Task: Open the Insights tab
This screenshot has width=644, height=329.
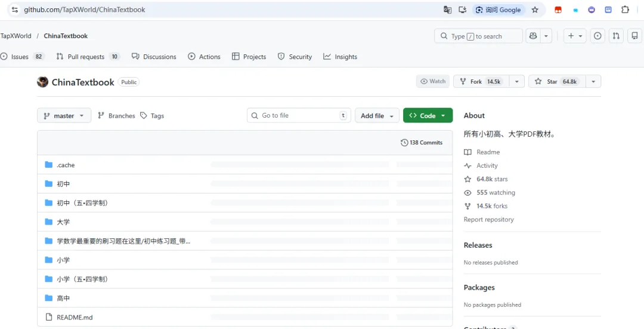Action: pos(340,57)
